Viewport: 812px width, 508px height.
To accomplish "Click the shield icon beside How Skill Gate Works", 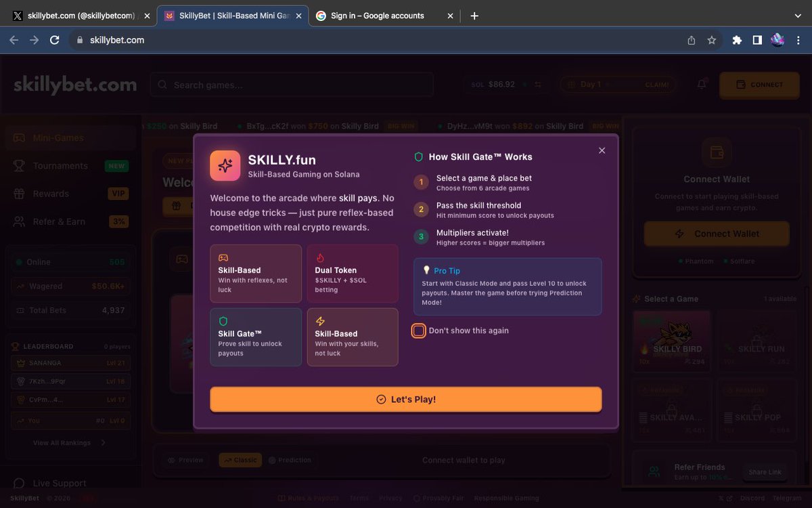I will pyautogui.click(x=419, y=157).
